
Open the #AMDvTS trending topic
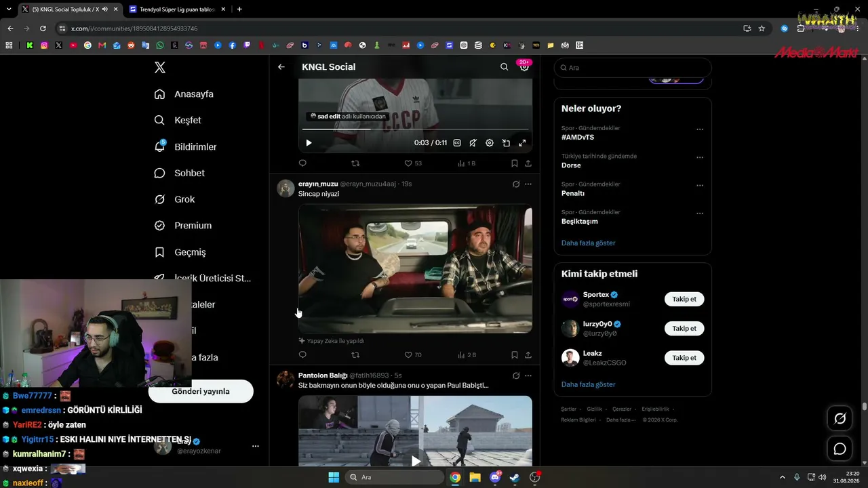(578, 137)
